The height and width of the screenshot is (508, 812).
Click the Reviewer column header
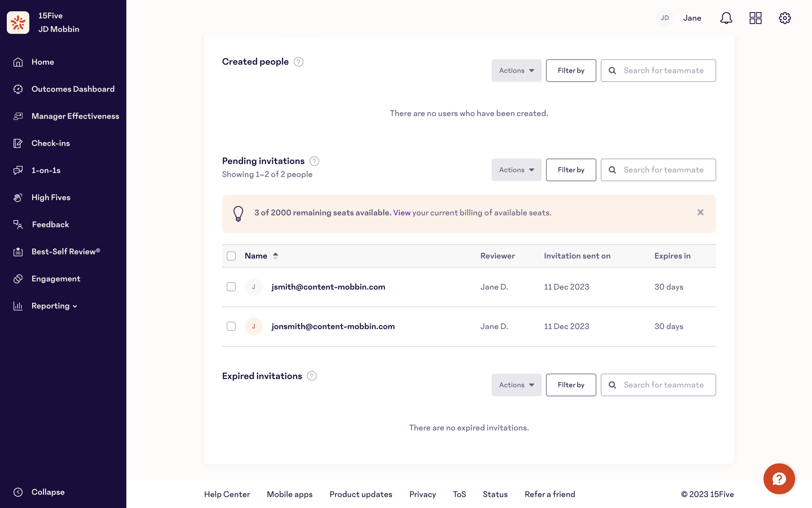tap(497, 256)
